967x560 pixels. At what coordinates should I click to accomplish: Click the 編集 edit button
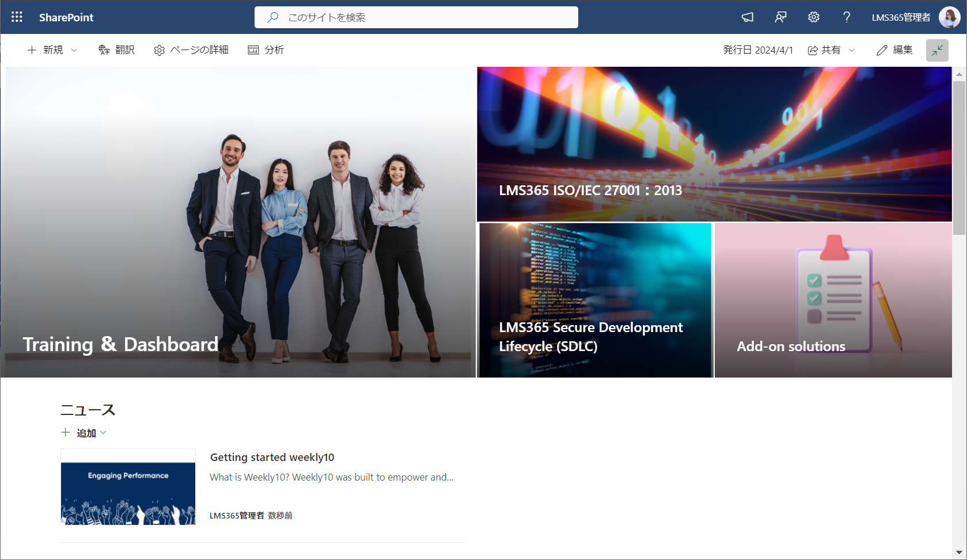(894, 50)
